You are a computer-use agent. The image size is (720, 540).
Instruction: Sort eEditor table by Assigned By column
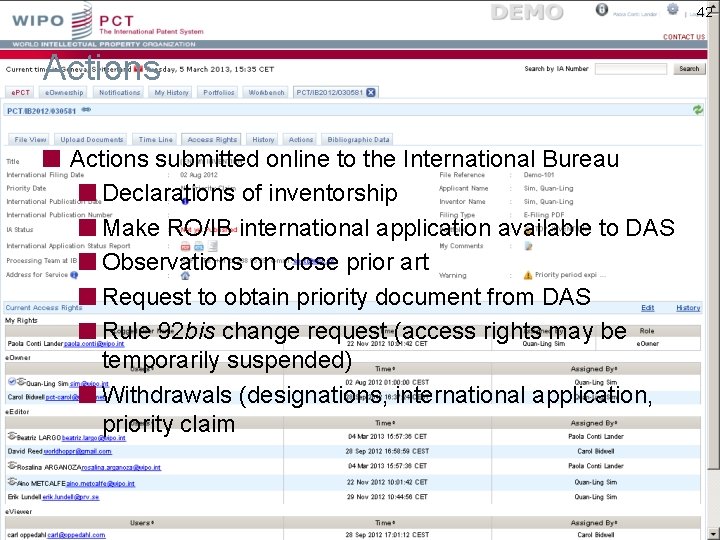(x=594, y=423)
